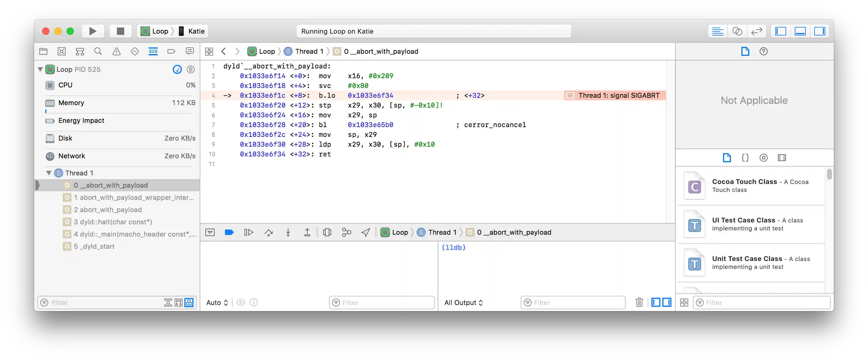Screen dimensions: 868x360
Task: Open the Breakpoint navigator tab
Action: pyautogui.click(x=171, y=51)
